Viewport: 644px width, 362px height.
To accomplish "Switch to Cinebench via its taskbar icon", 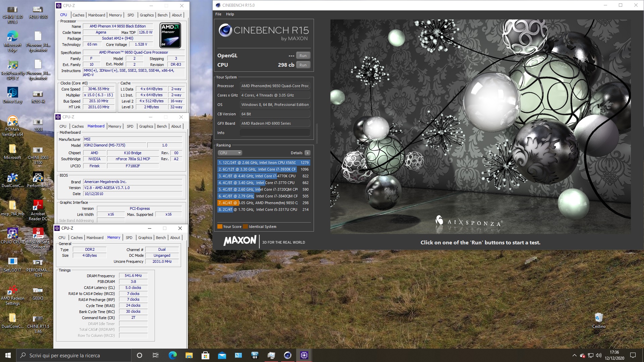I will point(287,355).
